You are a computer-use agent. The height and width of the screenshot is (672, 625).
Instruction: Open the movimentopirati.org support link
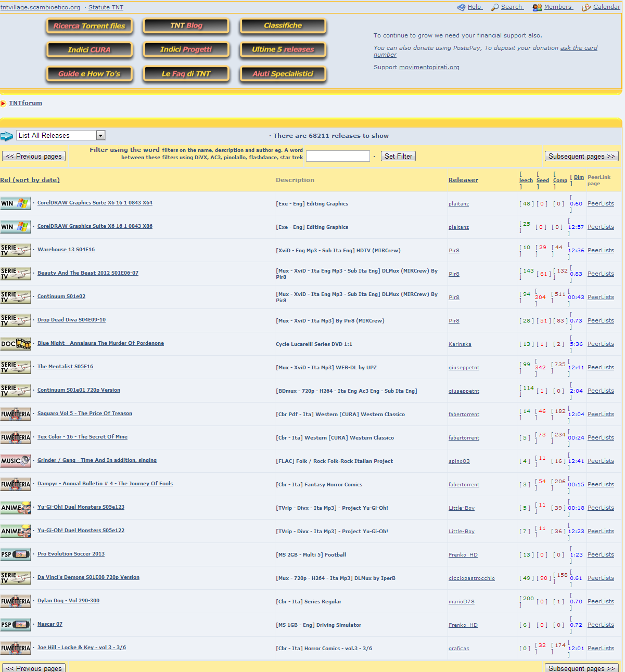(x=429, y=67)
